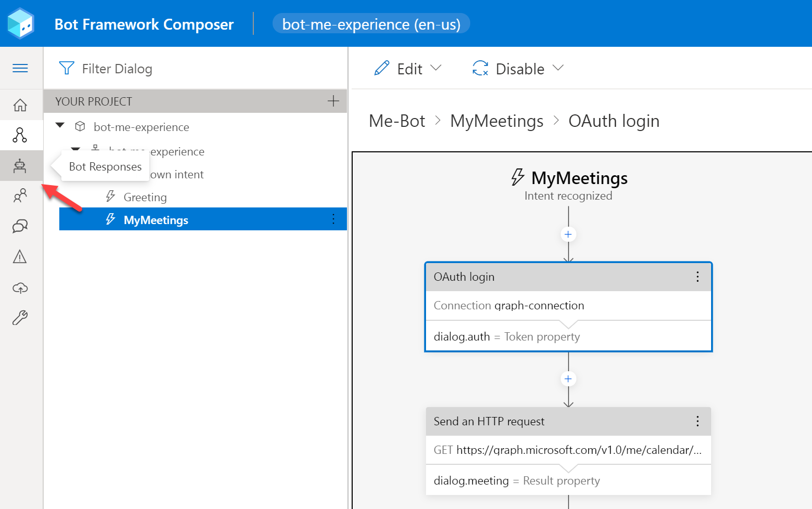Click the Filter Dialog funnel icon
Screen dimensions: 812x509
point(67,68)
